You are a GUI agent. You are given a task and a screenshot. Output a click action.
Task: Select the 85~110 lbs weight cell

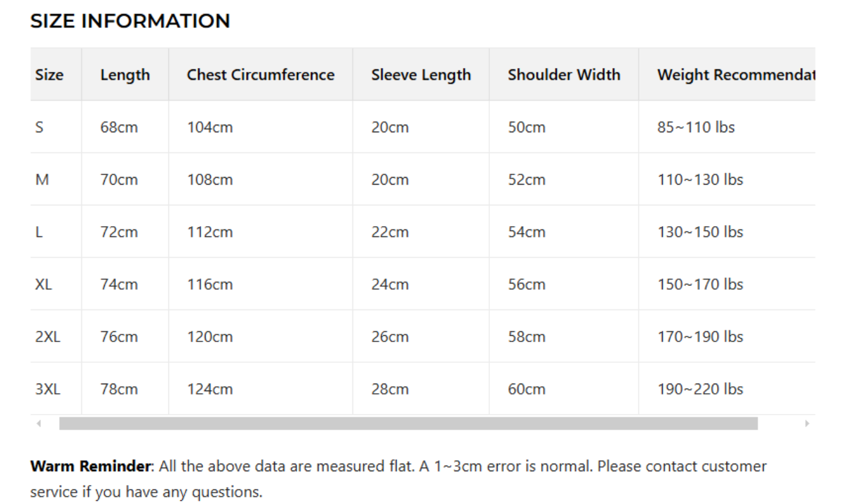696,127
